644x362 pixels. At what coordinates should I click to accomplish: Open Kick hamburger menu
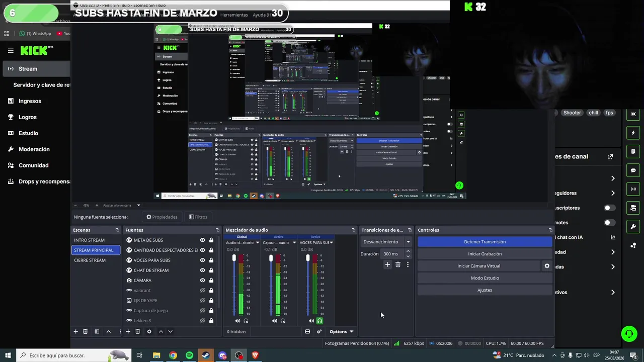click(11, 50)
